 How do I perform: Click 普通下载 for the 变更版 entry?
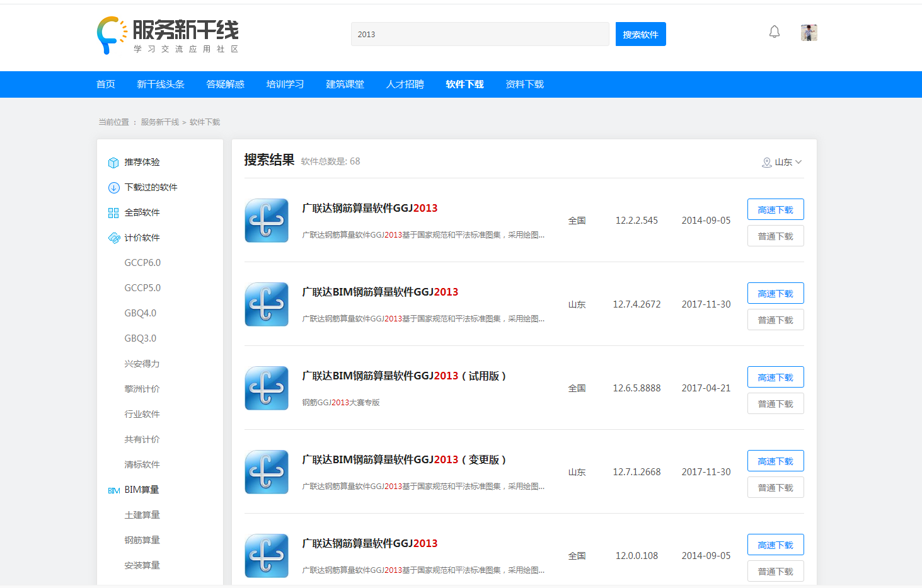[x=776, y=487]
